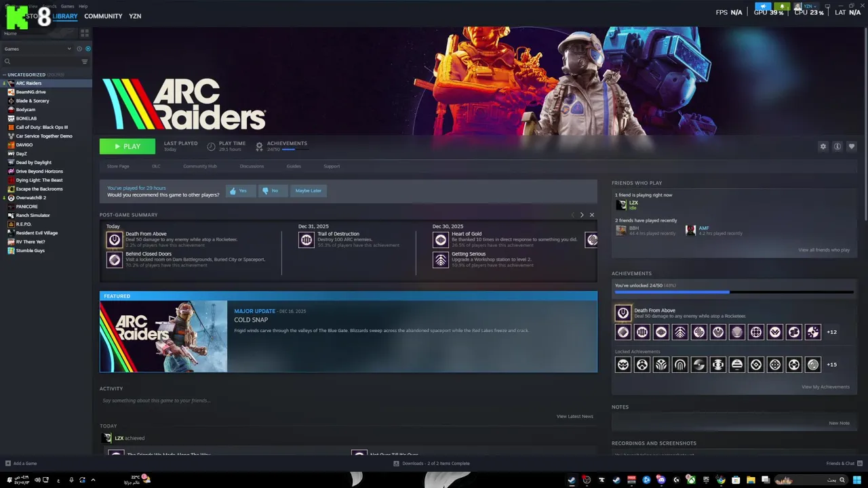The height and width of the screenshot is (488, 868).
Task: Open the Cold Snap featured update thumbnail
Action: point(163,336)
